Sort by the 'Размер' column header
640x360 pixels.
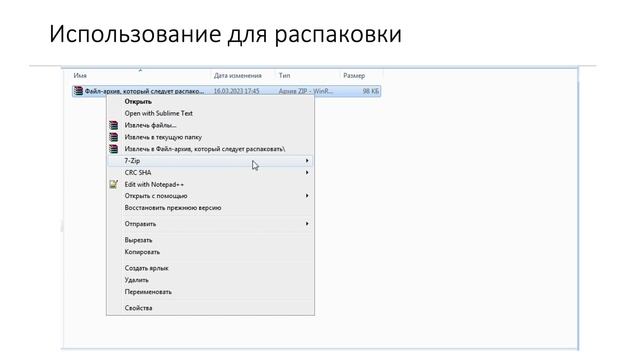(x=354, y=76)
